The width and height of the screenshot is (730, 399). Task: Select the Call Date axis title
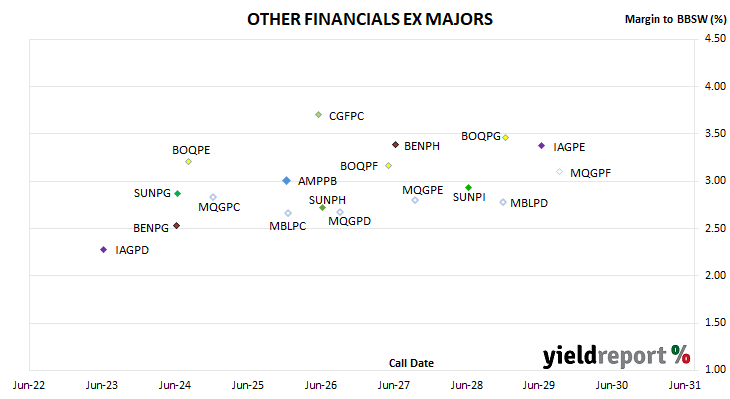pyautogui.click(x=411, y=363)
